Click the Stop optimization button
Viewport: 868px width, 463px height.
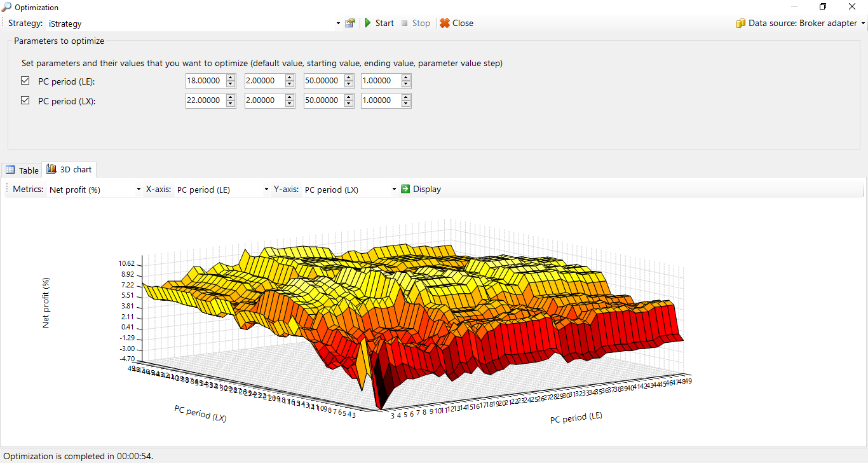tap(415, 23)
